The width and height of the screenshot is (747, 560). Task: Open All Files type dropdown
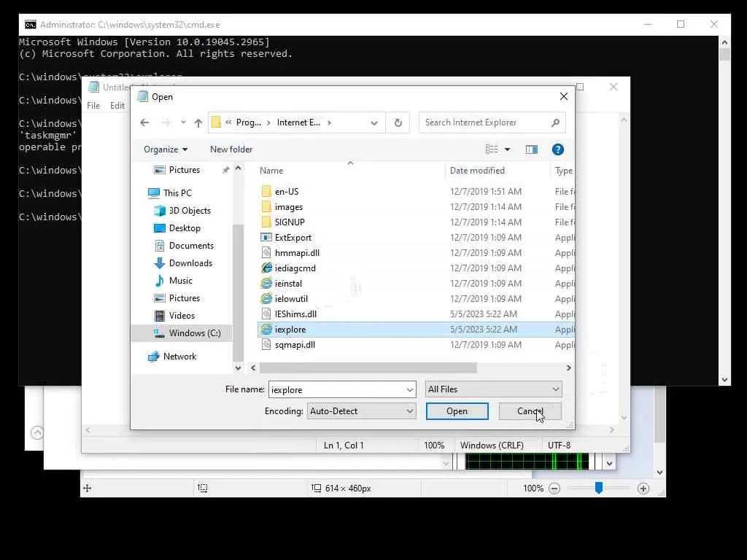point(494,389)
